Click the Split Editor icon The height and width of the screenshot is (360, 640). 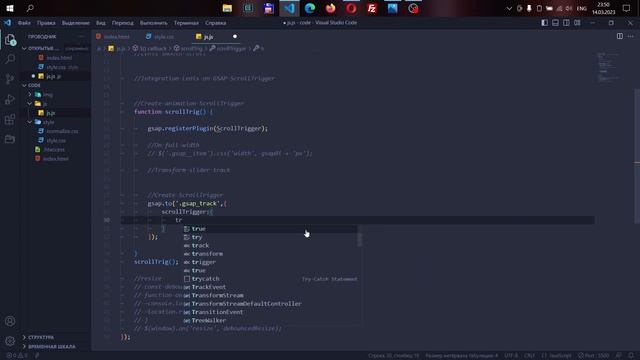coord(620,36)
